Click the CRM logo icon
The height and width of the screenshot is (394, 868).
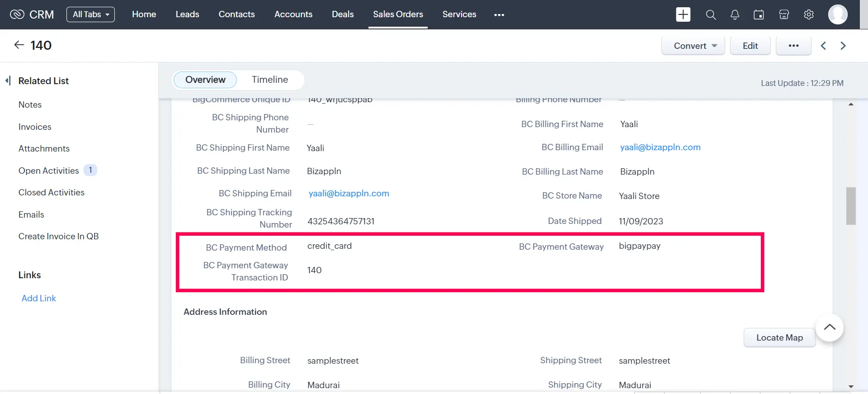point(17,14)
